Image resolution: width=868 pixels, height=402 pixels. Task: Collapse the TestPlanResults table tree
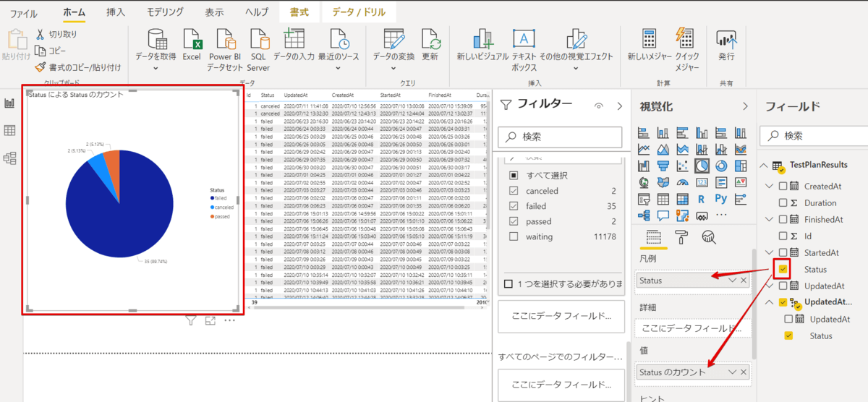coord(765,166)
